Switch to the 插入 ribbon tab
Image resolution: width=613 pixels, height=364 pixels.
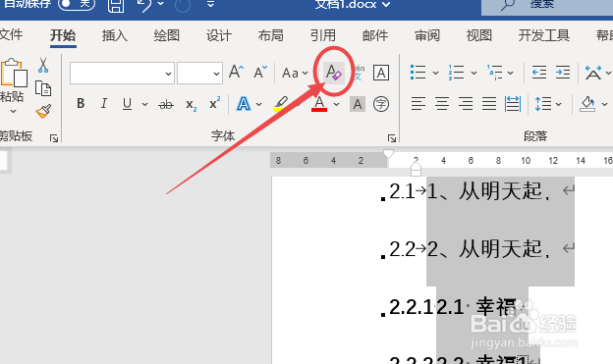point(115,35)
